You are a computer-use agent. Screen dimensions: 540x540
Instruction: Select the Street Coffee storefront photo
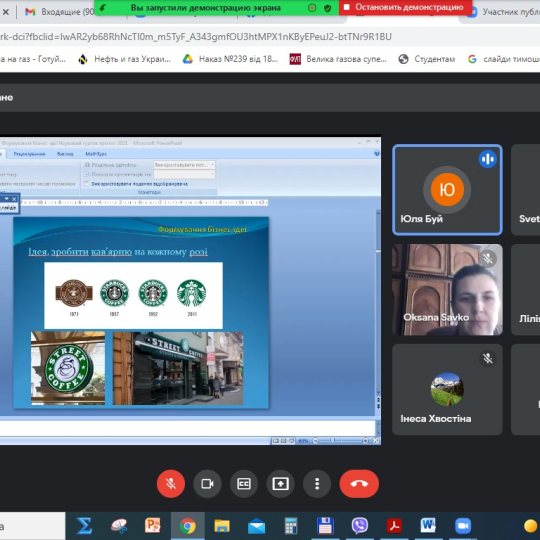click(178, 368)
